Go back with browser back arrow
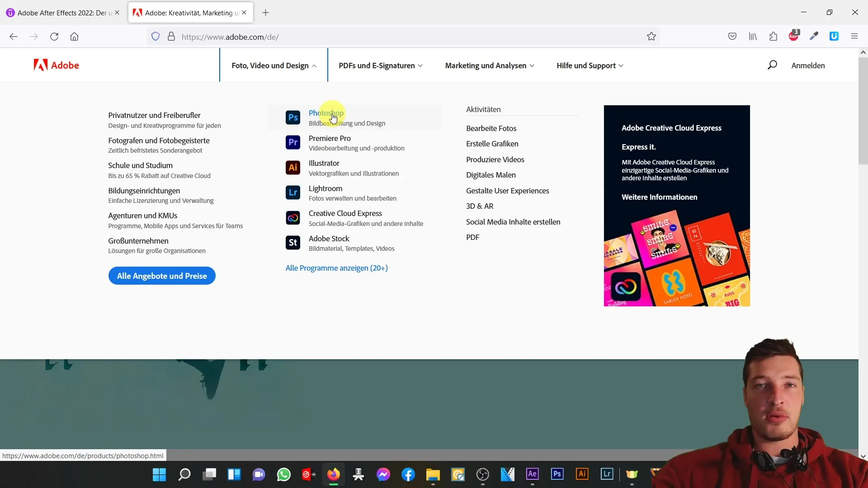 14,37
